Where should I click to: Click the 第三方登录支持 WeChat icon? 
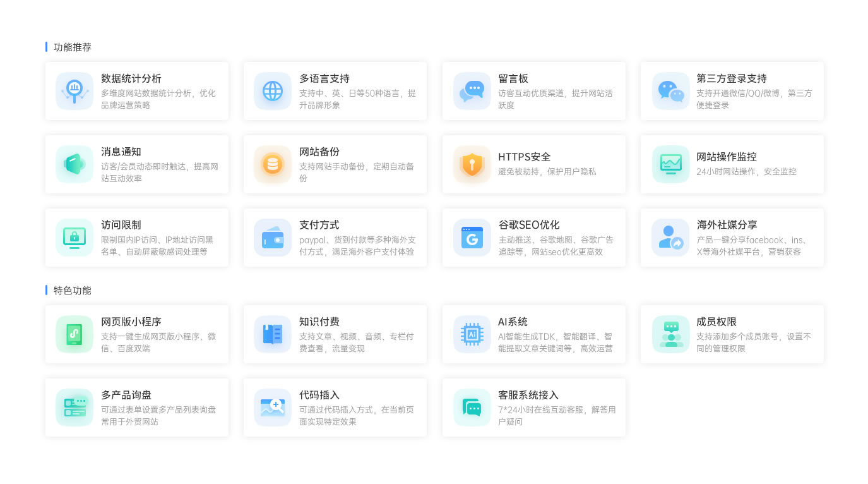(x=670, y=91)
